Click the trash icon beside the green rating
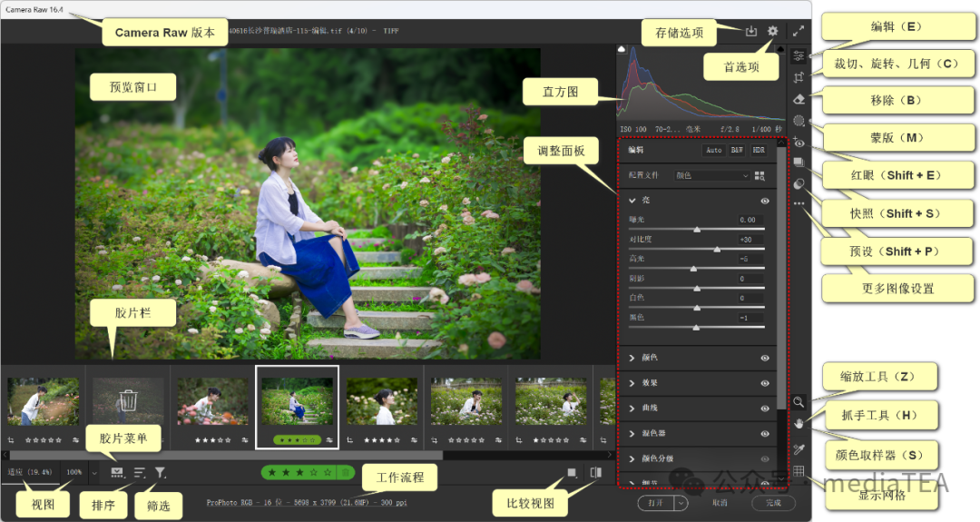 [x=345, y=473]
